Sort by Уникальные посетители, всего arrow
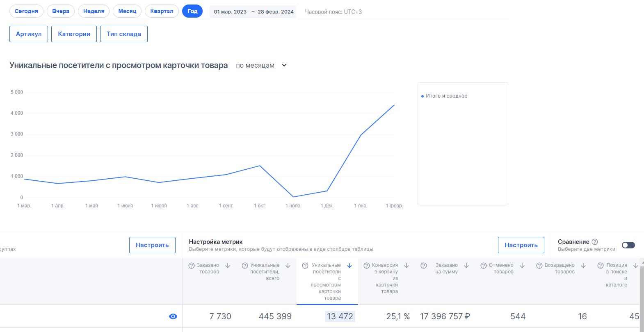This screenshot has height=332, width=644. click(x=288, y=266)
